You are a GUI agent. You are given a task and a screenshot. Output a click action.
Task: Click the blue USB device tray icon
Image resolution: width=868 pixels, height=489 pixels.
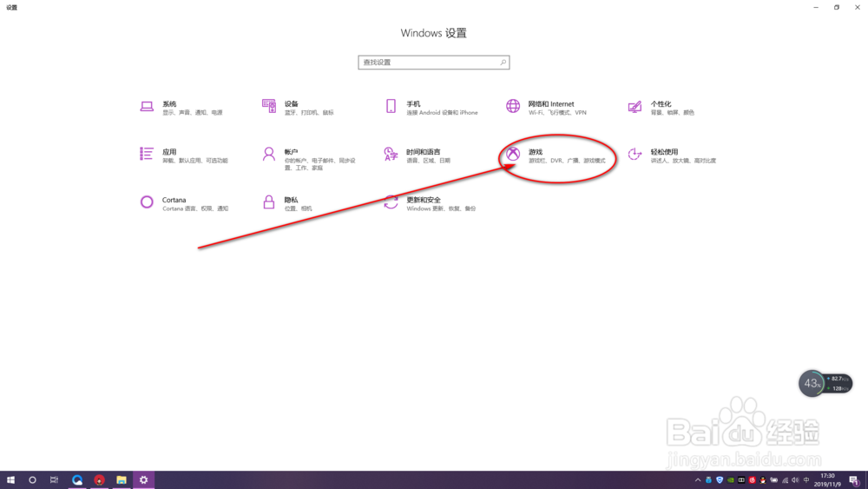click(708, 480)
